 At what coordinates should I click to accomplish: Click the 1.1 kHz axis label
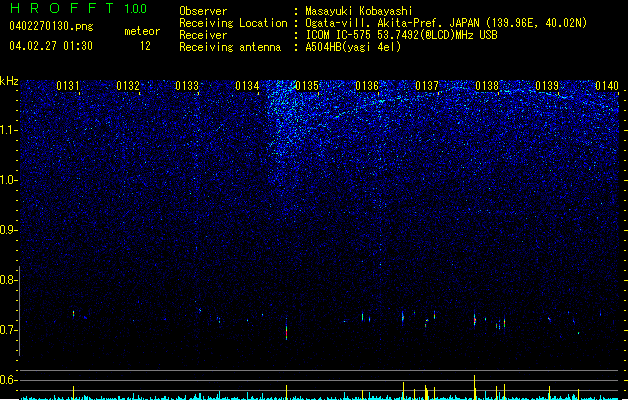point(8,130)
